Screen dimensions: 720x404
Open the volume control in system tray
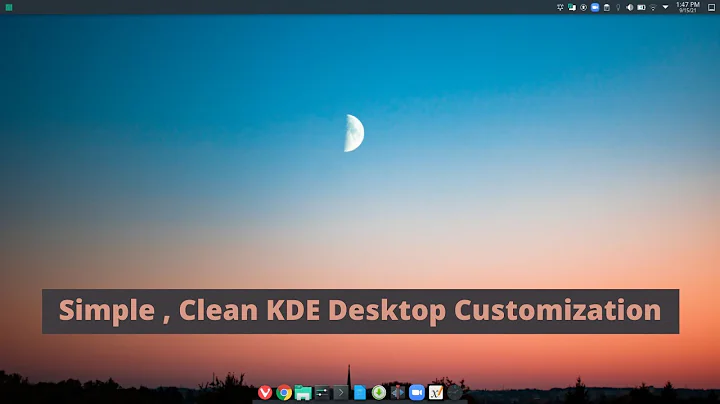pos(630,7)
